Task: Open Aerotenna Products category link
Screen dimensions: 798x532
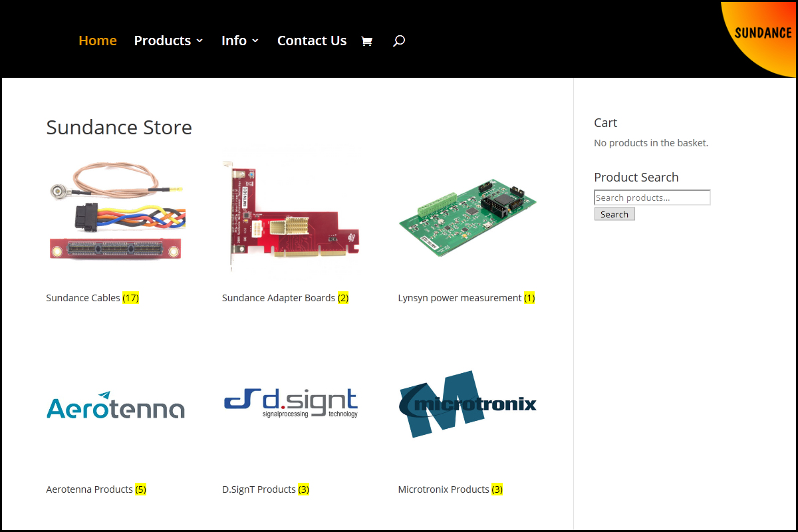Action: point(96,489)
